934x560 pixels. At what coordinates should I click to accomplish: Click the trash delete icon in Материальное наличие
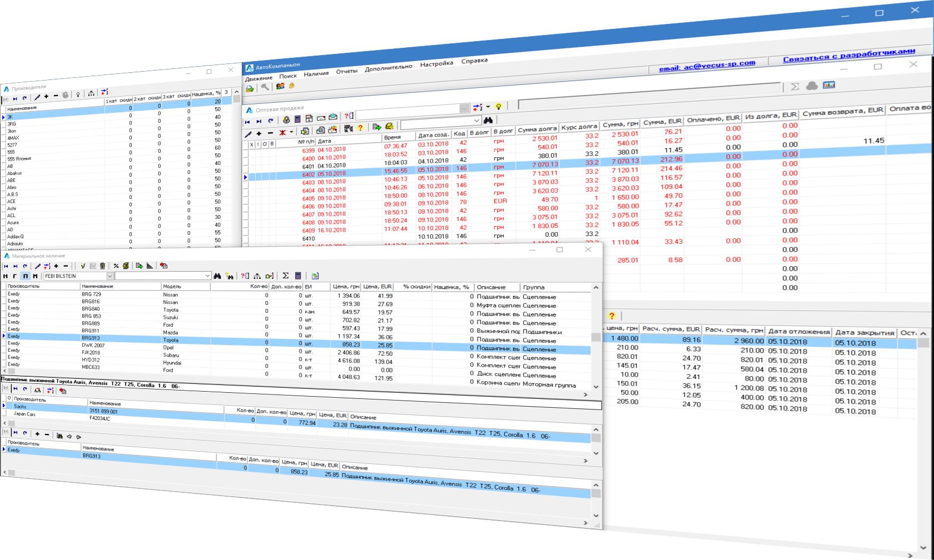(x=102, y=266)
